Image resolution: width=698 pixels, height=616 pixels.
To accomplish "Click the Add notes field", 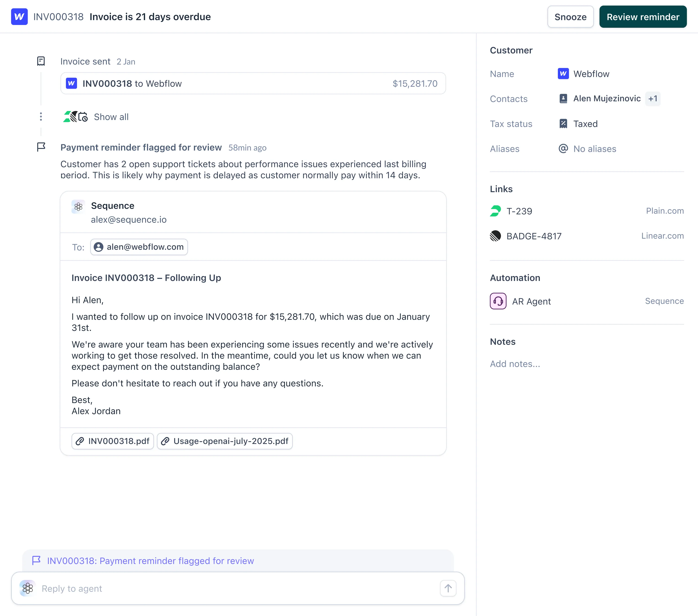I will click(x=515, y=364).
